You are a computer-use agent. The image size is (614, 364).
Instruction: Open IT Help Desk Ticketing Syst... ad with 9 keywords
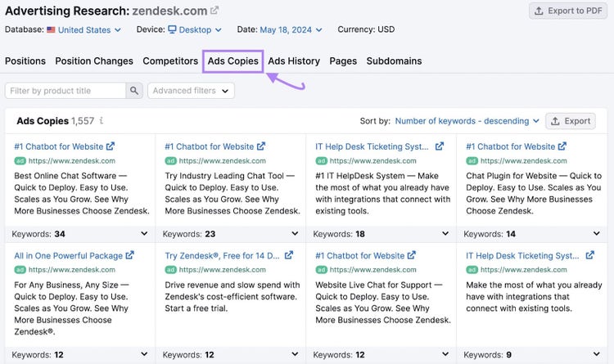tap(522, 255)
